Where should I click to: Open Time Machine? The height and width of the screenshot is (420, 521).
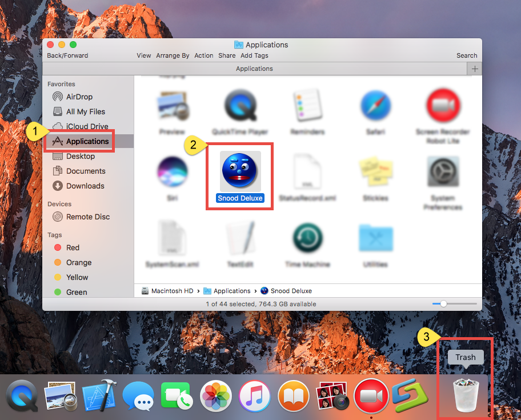click(x=307, y=238)
